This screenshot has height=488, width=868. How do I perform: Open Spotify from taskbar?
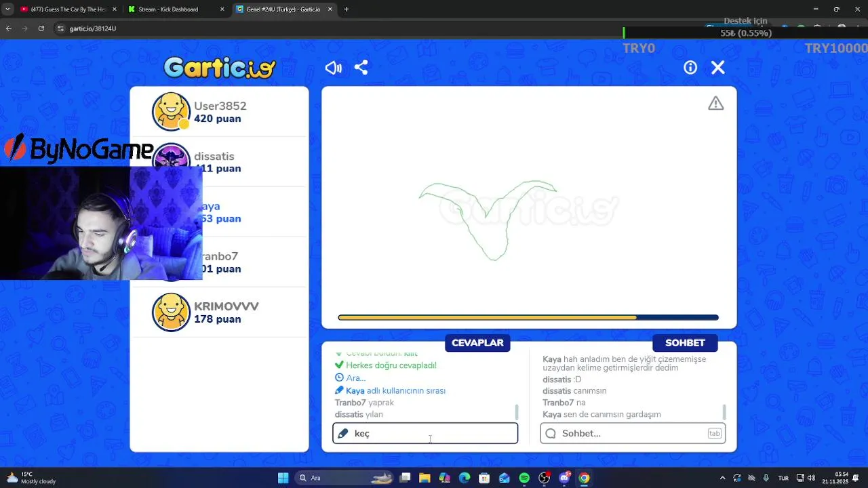pyautogui.click(x=524, y=478)
